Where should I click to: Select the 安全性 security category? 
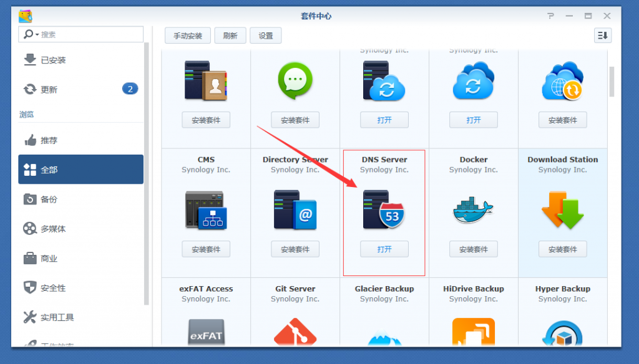click(x=80, y=288)
